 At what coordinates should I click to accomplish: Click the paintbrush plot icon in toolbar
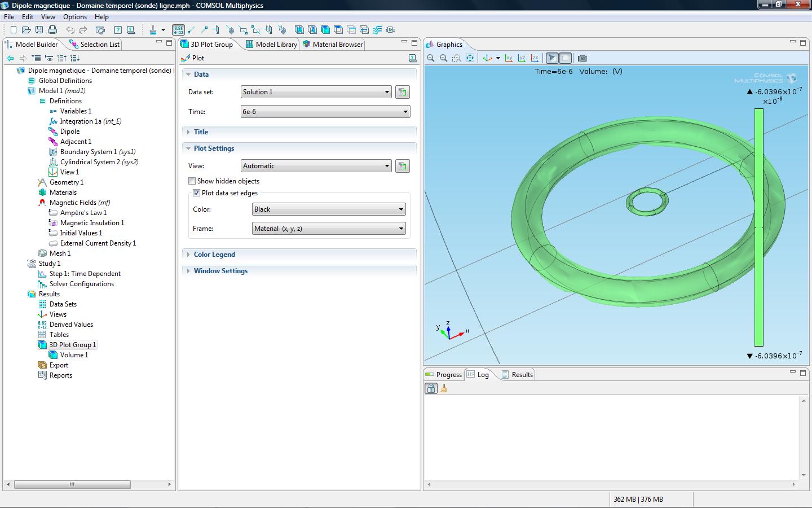pos(153,30)
